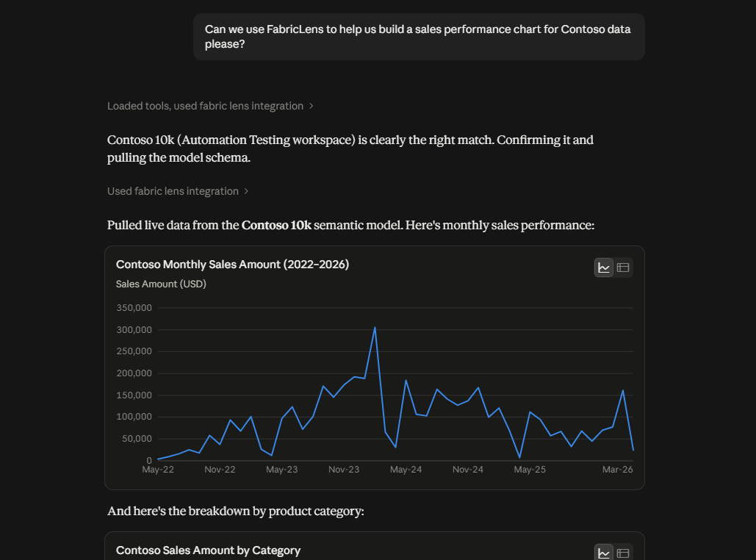This screenshot has width=756, height=560.
Task: Click the 'Contoso 10k (Automation Testing workspace)' sentence
Action: [x=350, y=148]
